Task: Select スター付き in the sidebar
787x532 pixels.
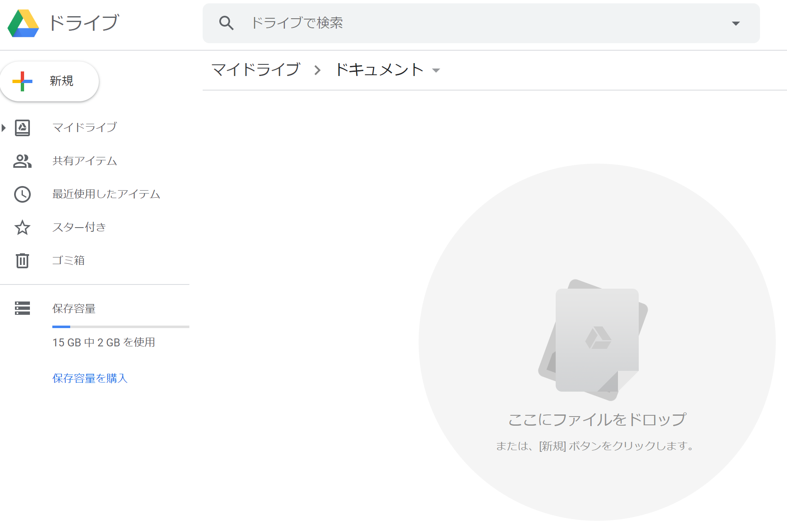Action: (79, 228)
